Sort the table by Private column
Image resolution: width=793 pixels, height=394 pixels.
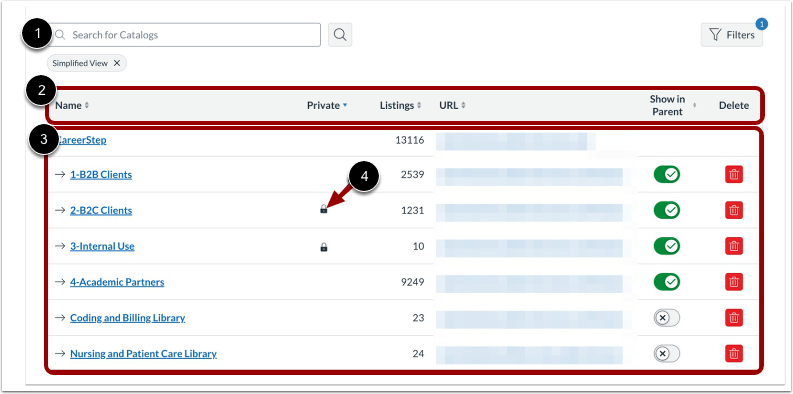click(327, 105)
